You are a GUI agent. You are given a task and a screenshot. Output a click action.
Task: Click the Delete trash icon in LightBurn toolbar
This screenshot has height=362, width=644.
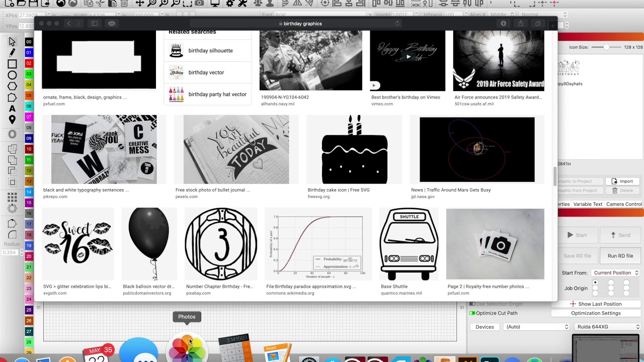(x=124, y=3)
